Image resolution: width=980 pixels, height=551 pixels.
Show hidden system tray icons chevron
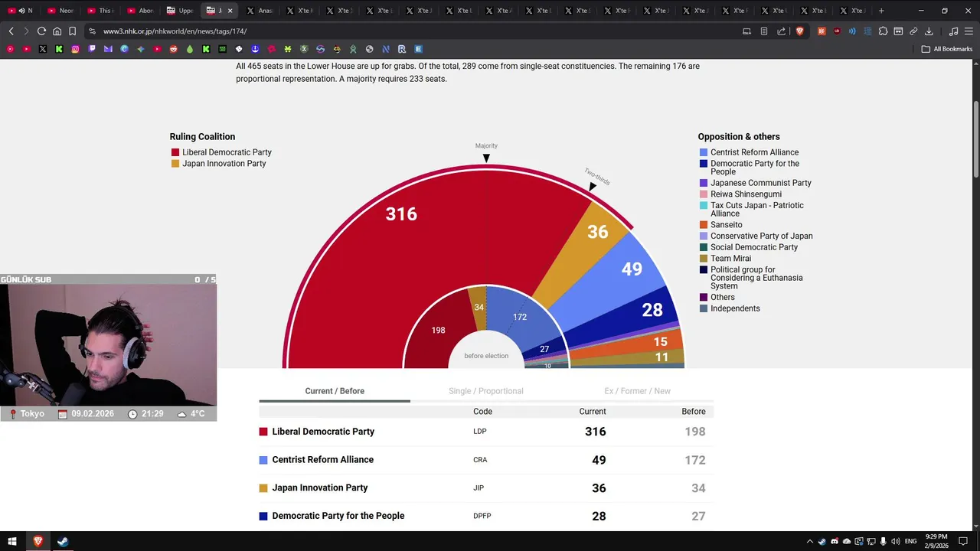[x=810, y=541]
